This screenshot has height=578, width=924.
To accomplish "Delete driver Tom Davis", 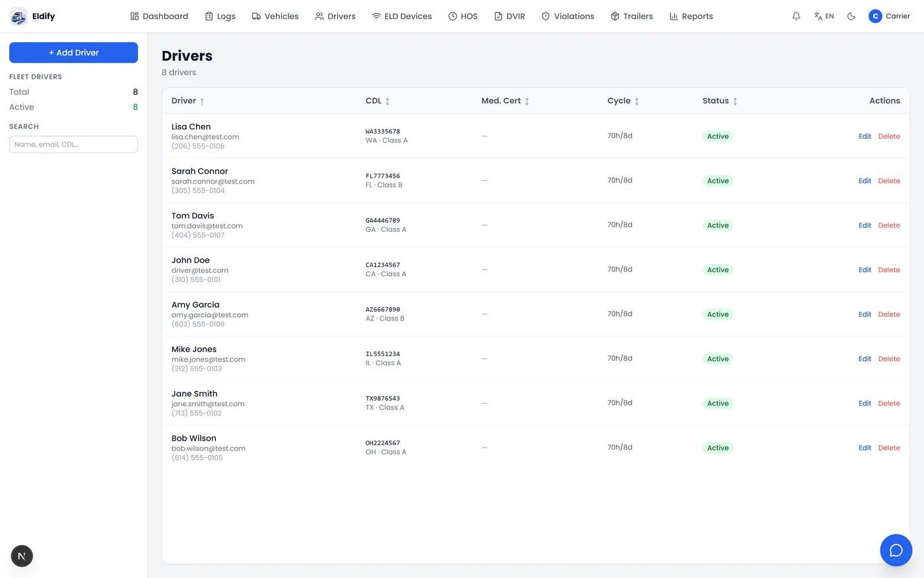I will (889, 226).
